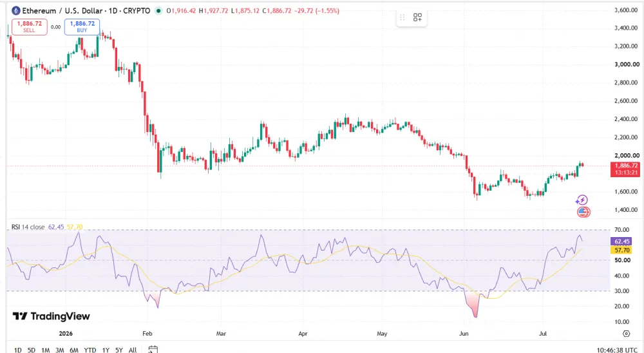Click the 62.45 value in RSI legend
Screen dimensions: 644x353
pyautogui.click(x=56, y=227)
